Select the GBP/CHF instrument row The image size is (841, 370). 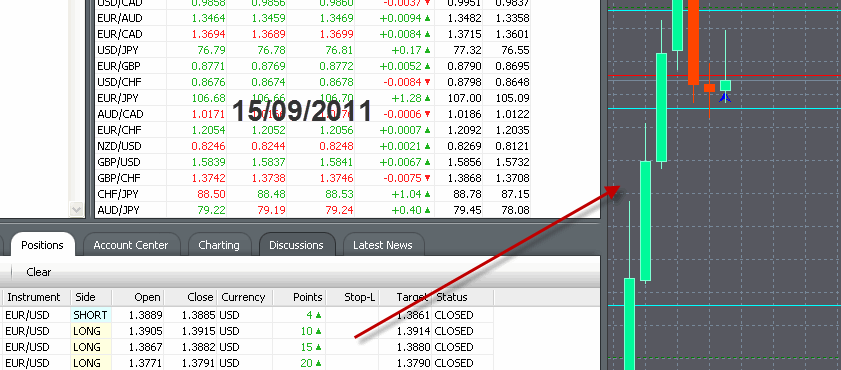[x=313, y=178]
